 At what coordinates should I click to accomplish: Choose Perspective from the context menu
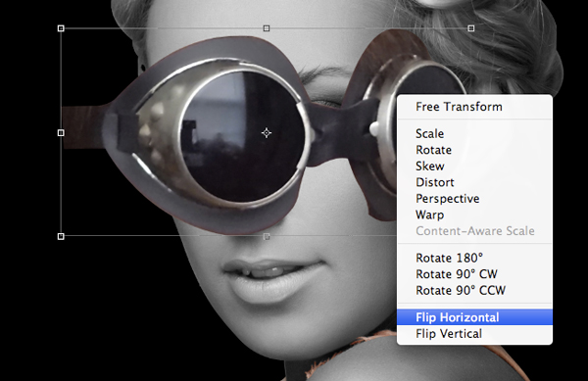(x=474, y=199)
